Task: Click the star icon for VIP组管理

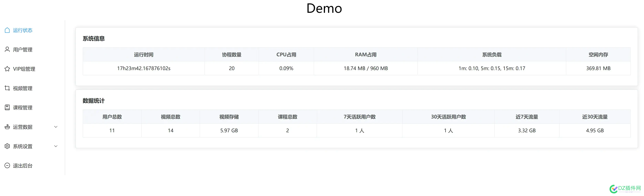Action: pos(7,69)
